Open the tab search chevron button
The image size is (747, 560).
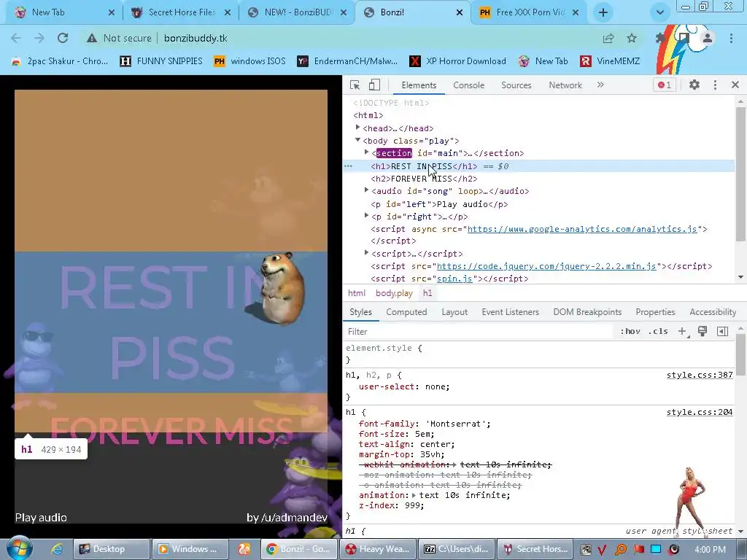pos(659,12)
